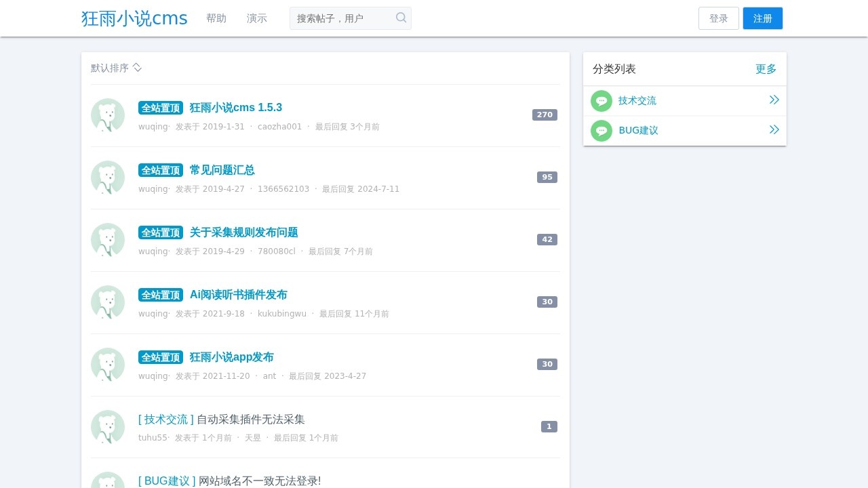Viewport: 868px width, 488px height.
Task: Click the avatar on the 狂雨小说app发布 thread
Action: [108, 365]
